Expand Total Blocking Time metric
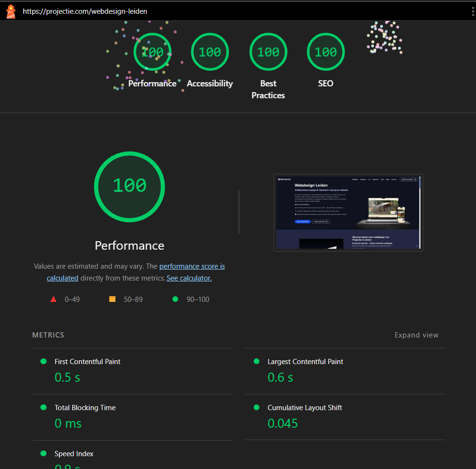The height and width of the screenshot is (469, 476). click(85, 408)
